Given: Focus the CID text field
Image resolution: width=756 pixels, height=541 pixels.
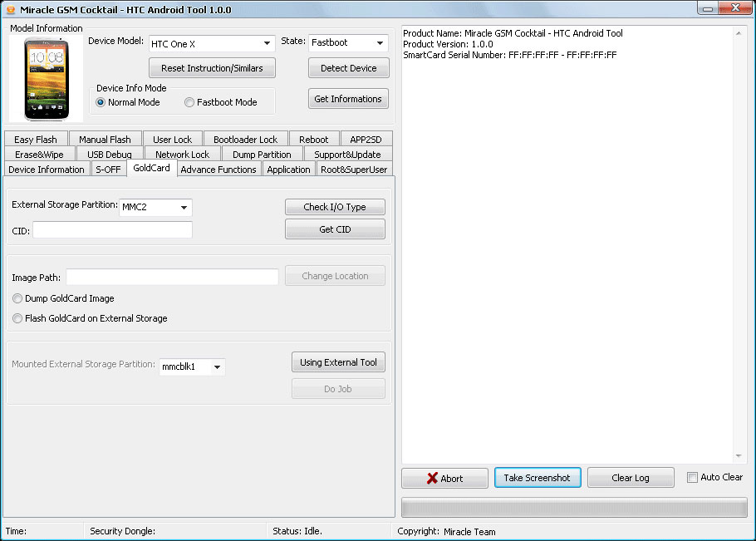Looking at the screenshot, I should point(112,229).
